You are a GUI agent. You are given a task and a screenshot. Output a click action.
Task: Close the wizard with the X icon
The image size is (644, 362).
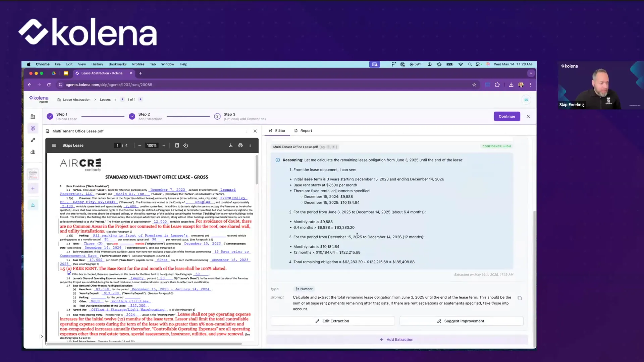click(528, 116)
